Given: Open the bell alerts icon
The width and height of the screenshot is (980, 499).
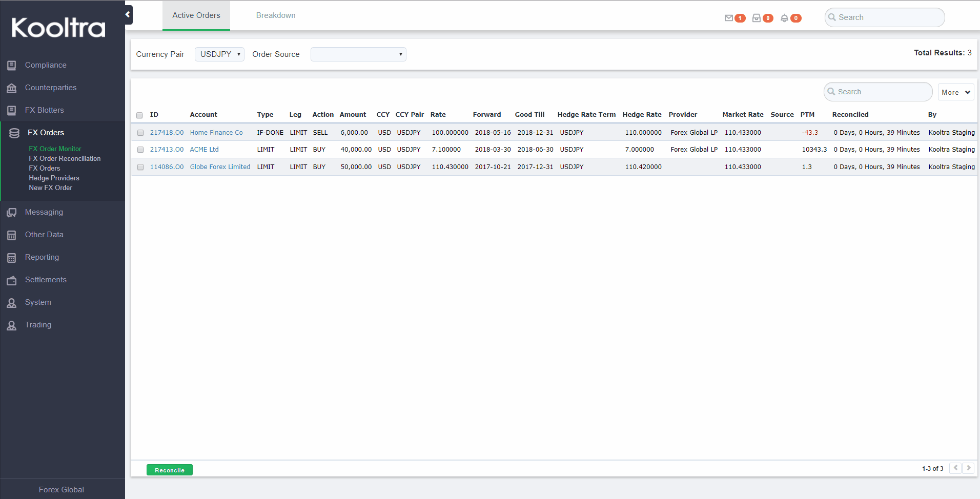Looking at the screenshot, I should click(784, 18).
